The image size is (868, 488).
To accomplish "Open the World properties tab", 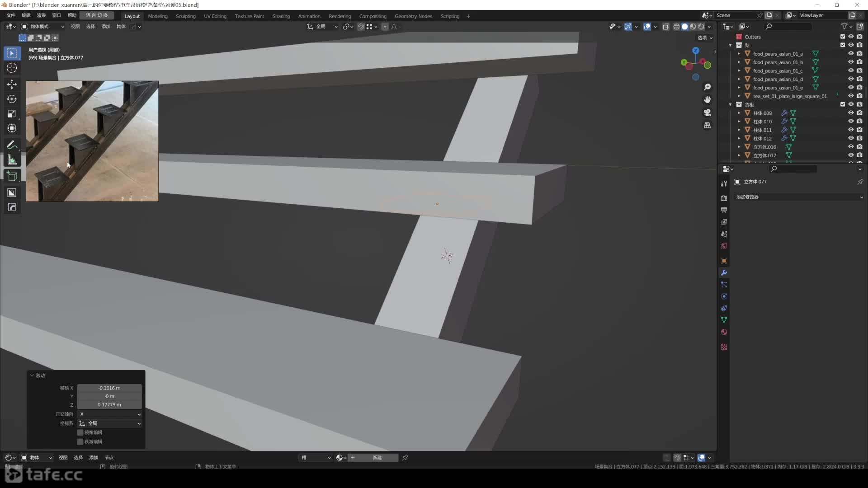I will pyautogui.click(x=724, y=246).
